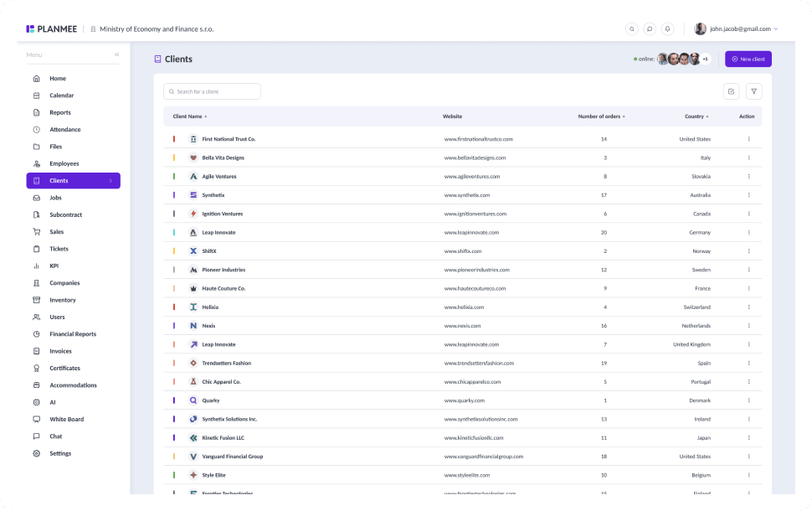Click the Search for a client field
The height and width of the screenshot is (511, 812).
(213, 92)
